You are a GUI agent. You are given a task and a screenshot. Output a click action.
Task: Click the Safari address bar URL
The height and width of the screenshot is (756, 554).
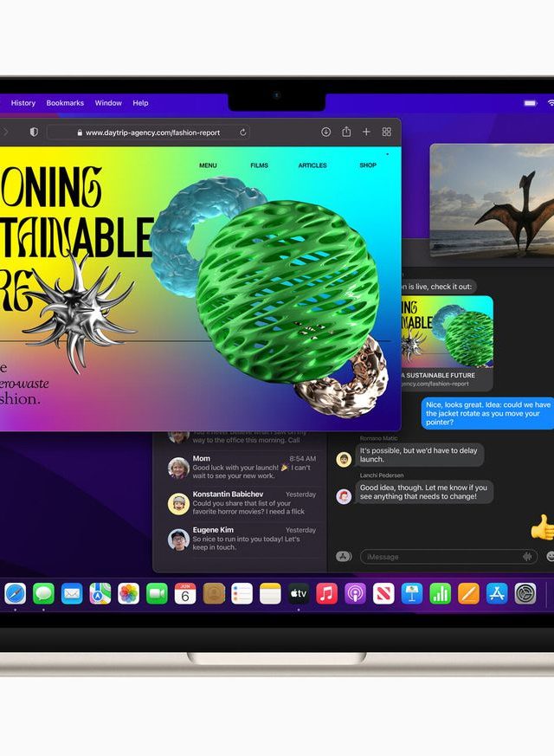[x=152, y=132]
